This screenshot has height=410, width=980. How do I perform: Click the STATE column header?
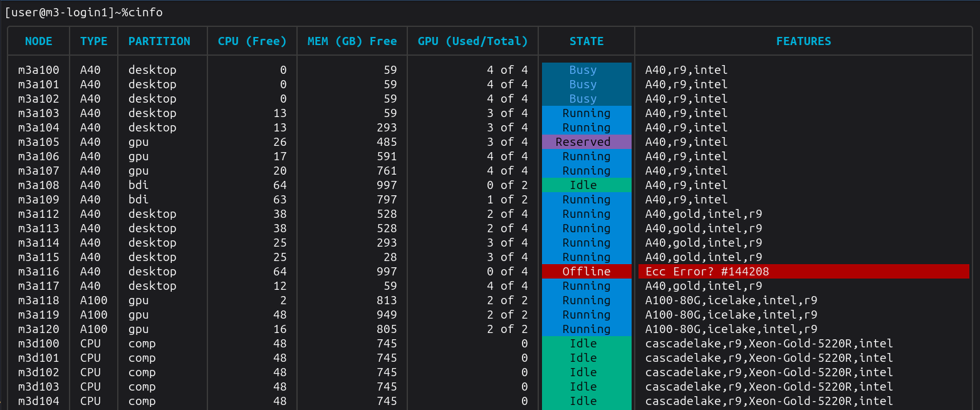(x=586, y=41)
